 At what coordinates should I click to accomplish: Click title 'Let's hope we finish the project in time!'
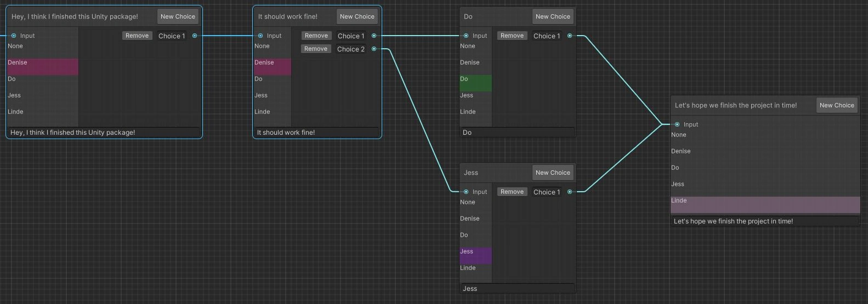point(736,105)
